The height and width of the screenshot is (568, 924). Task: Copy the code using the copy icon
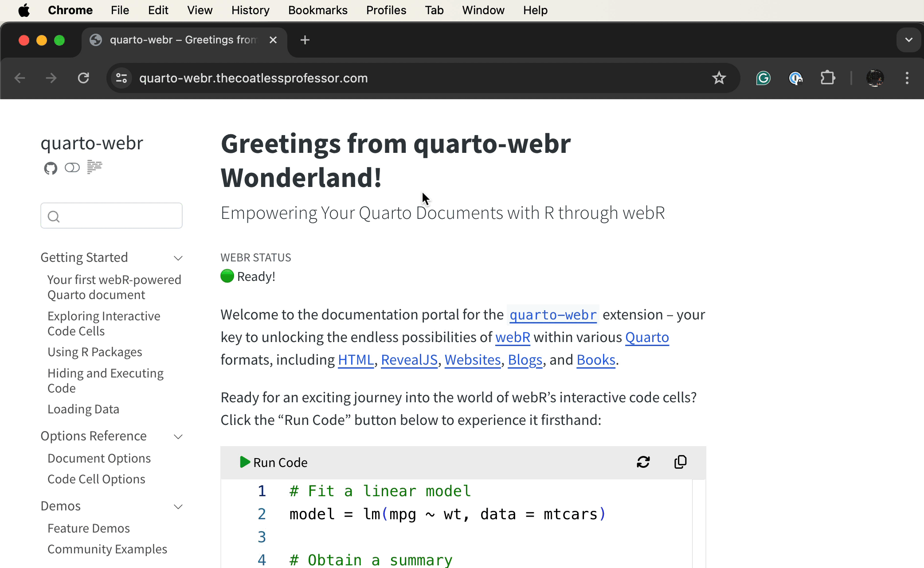pyautogui.click(x=680, y=462)
